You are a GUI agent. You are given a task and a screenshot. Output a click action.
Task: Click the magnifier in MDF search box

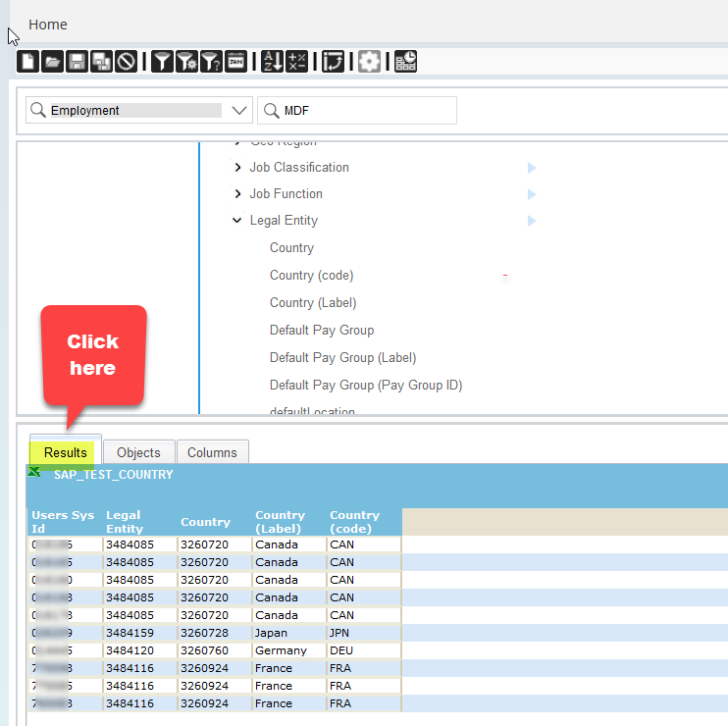pyautogui.click(x=271, y=111)
